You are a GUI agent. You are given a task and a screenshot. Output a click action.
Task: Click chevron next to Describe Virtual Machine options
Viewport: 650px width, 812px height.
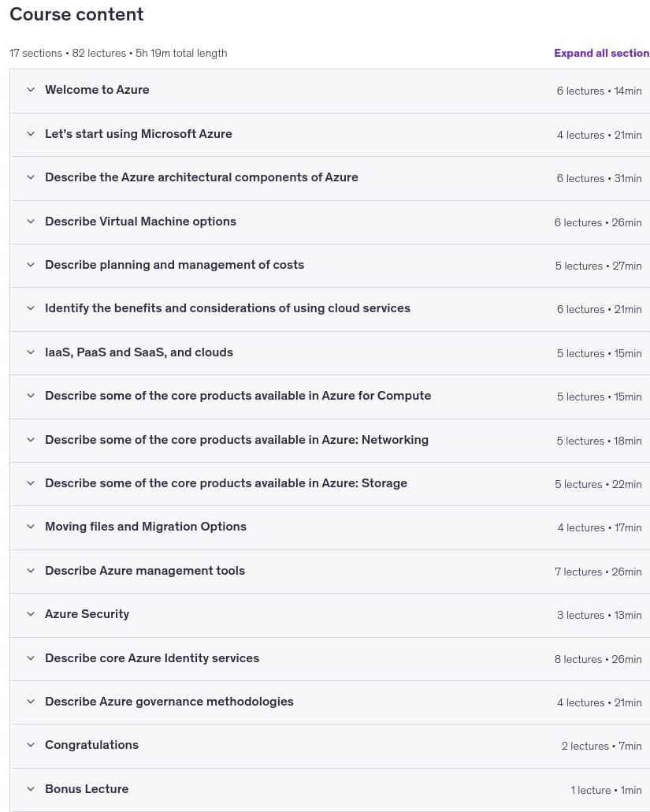pyautogui.click(x=31, y=221)
